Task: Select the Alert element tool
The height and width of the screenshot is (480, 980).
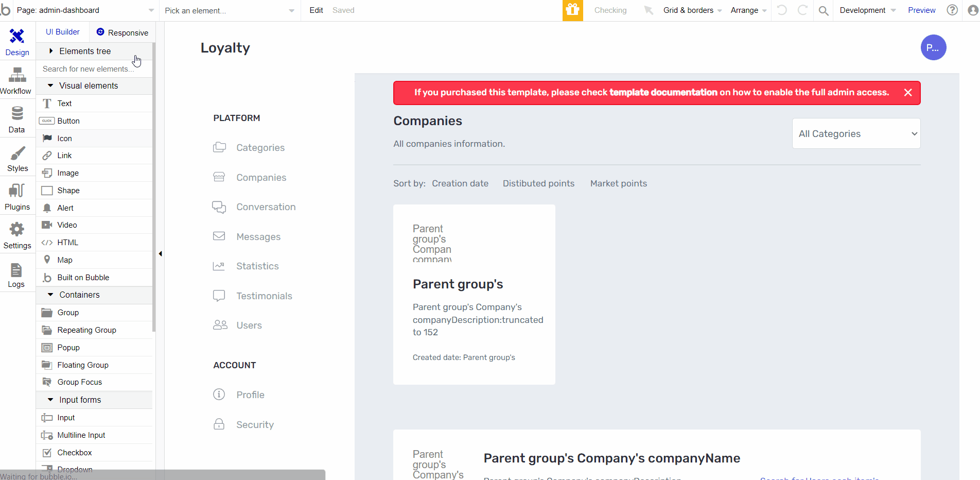Action: pyautogui.click(x=94, y=208)
